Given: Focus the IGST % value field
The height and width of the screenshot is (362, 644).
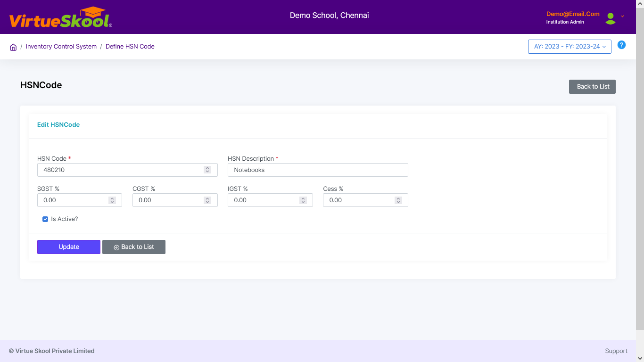Looking at the screenshot, I should (x=270, y=200).
